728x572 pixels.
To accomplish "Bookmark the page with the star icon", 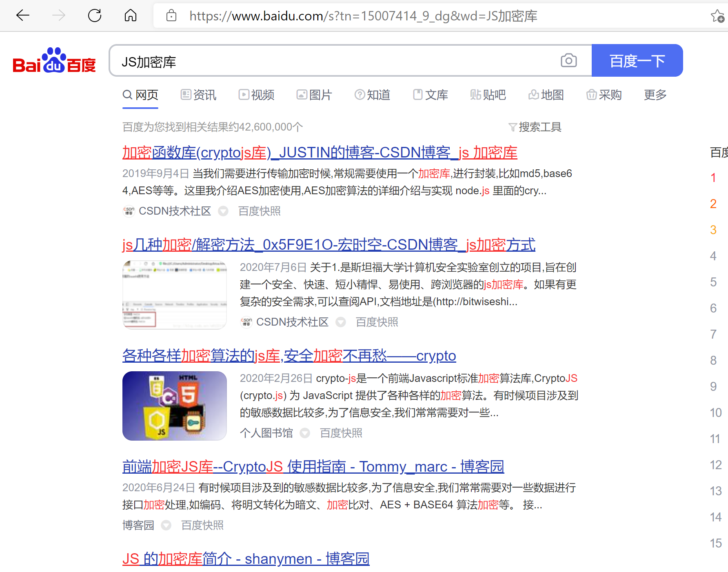I will (x=717, y=16).
